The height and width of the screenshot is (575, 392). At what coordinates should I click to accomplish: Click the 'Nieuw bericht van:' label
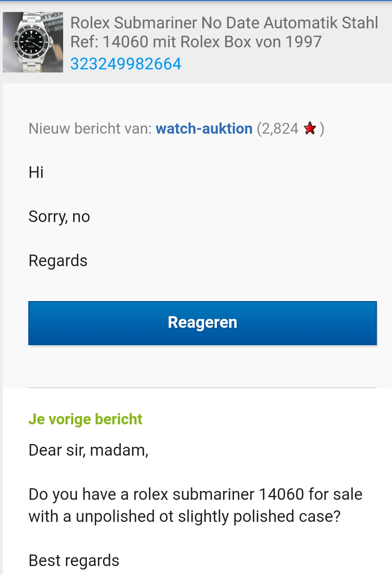90,129
